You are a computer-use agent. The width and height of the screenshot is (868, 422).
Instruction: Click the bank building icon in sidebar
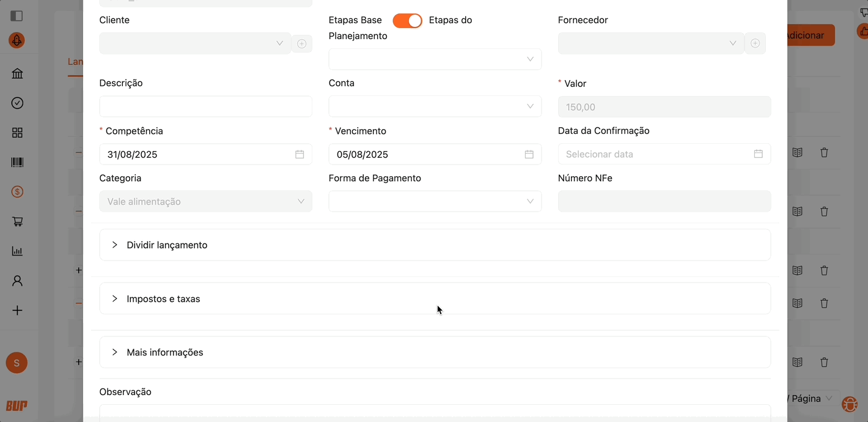coord(17,74)
